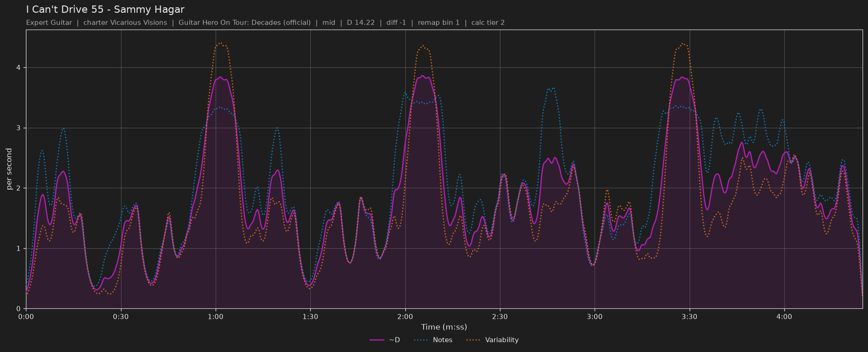868x352 pixels.
Task: Click 'diff -1' in the subtitle
Action: tap(396, 23)
